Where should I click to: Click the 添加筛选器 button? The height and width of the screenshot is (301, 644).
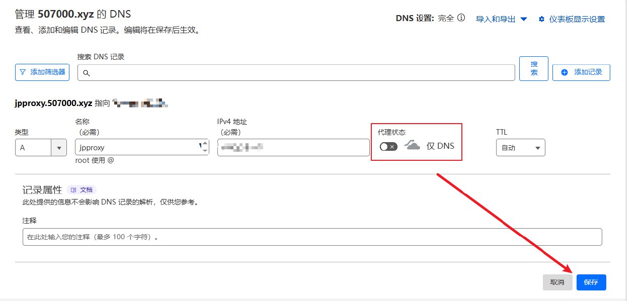(x=42, y=72)
